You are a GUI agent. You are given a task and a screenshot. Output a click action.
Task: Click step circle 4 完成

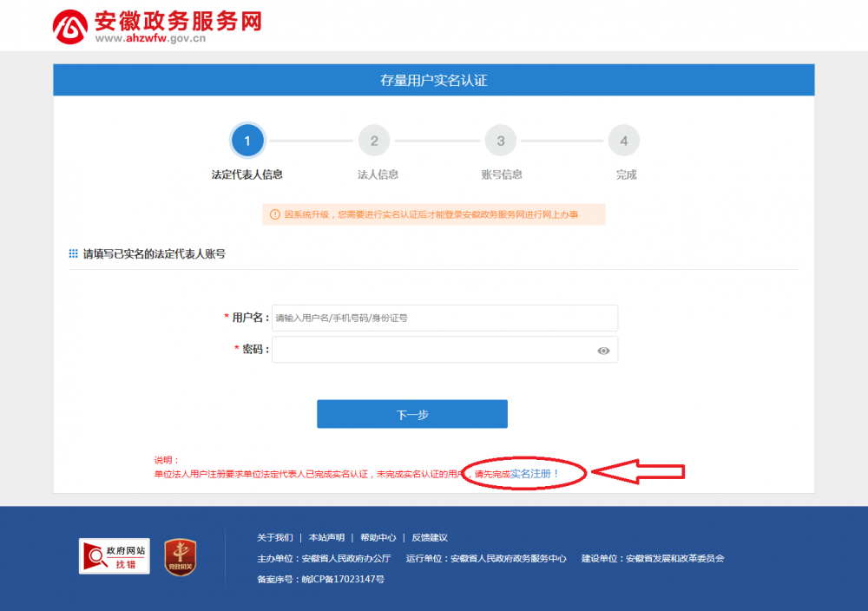(626, 140)
